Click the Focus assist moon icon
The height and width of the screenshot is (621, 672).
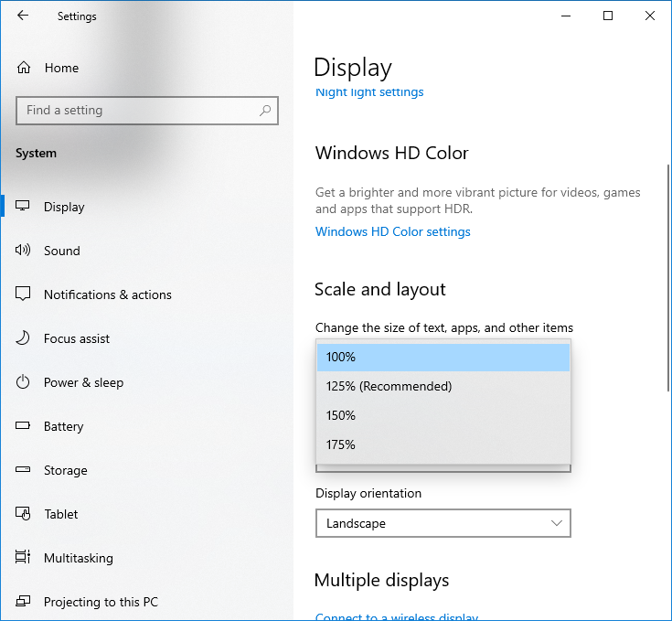click(x=23, y=337)
